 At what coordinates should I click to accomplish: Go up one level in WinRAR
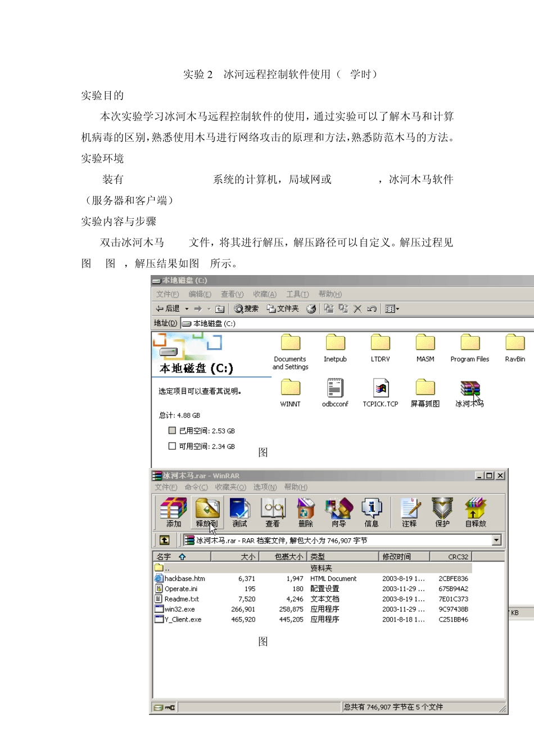(x=164, y=540)
